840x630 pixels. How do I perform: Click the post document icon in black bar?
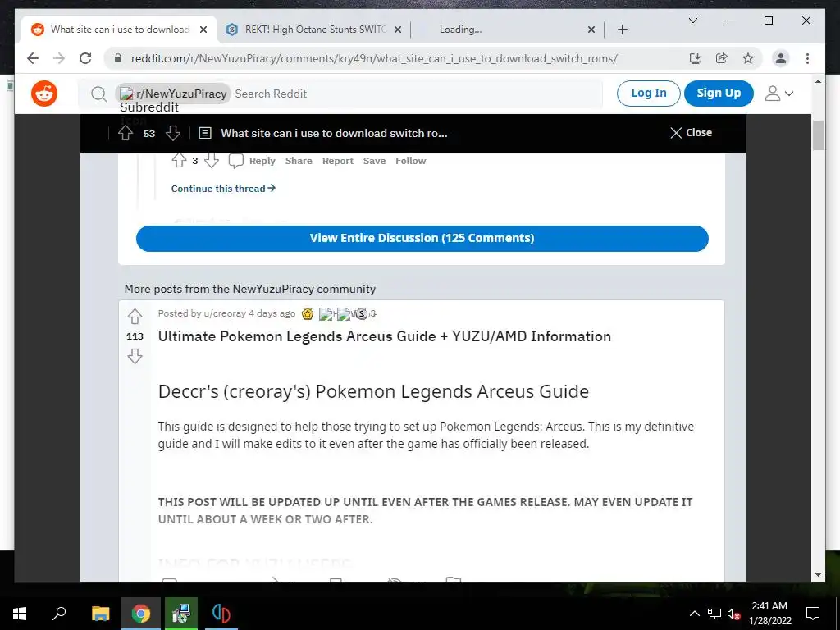[205, 133]
